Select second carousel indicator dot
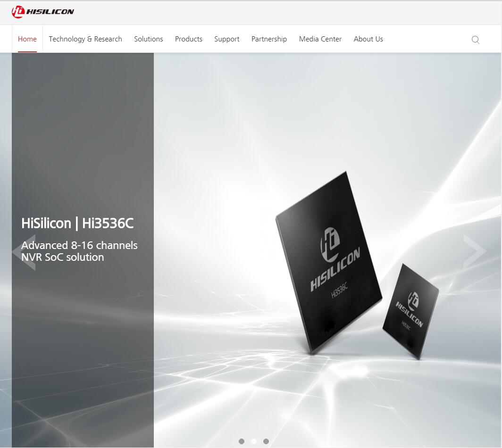 click(254, 441)
